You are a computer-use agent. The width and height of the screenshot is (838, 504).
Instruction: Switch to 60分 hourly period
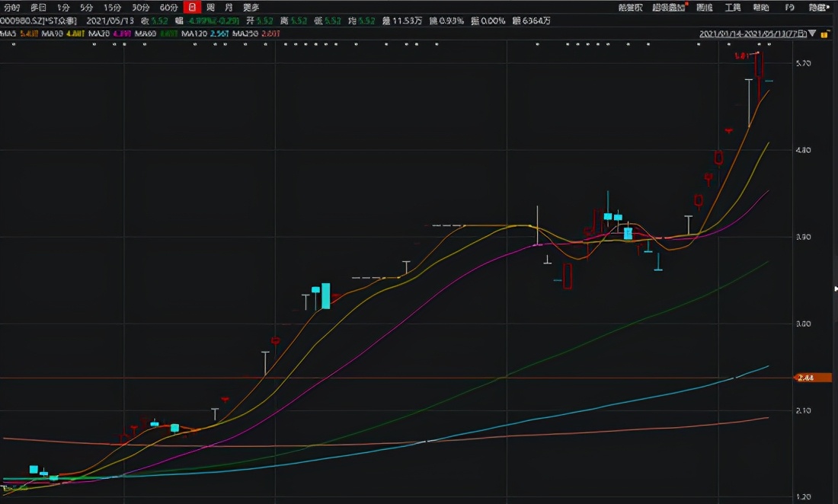[x=168, y=7]
